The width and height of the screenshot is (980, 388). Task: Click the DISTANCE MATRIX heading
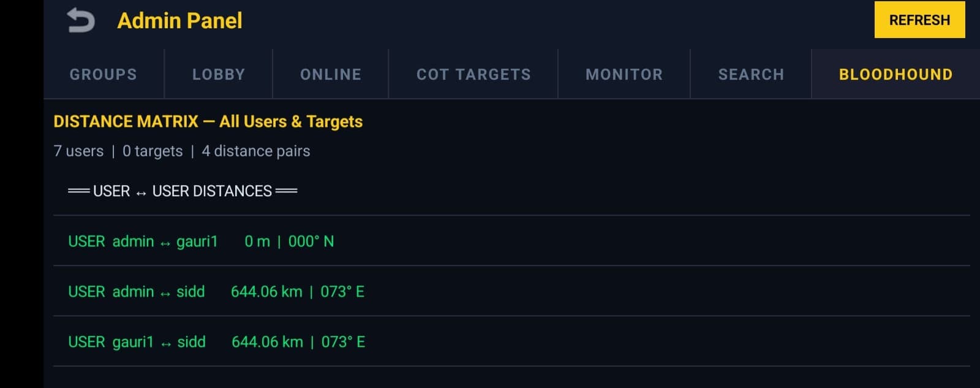[208, 121]
